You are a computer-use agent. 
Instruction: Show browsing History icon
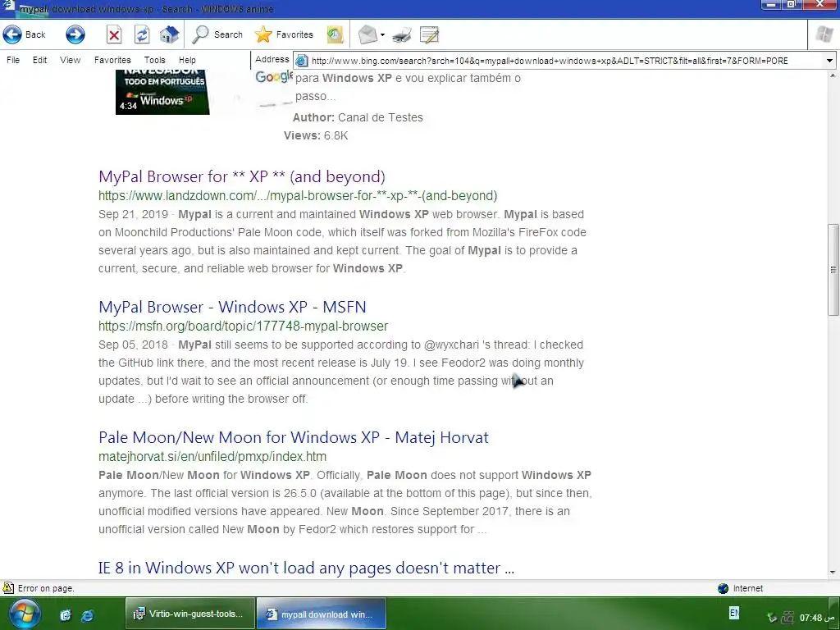pos(335,34)
